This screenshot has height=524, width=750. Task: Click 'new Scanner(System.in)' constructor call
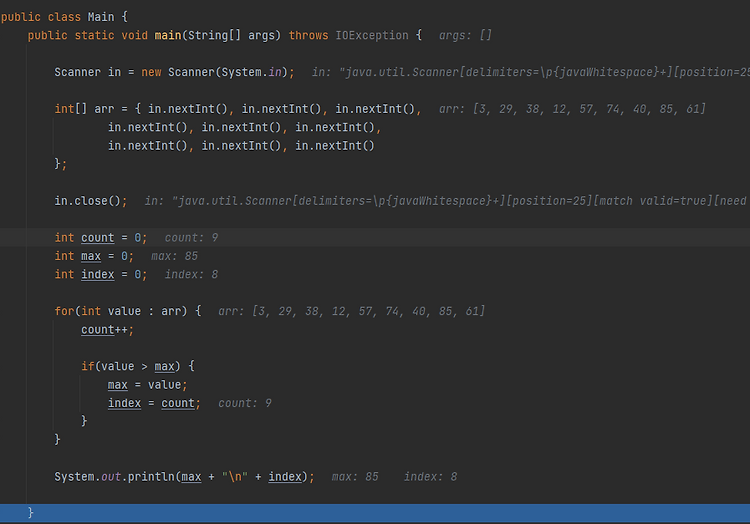215,72
